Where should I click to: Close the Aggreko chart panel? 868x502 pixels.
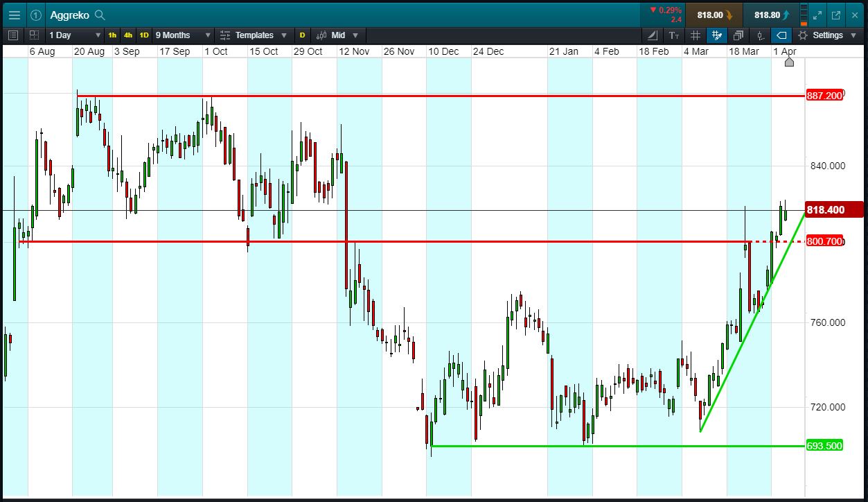click(x=854, y=15)
